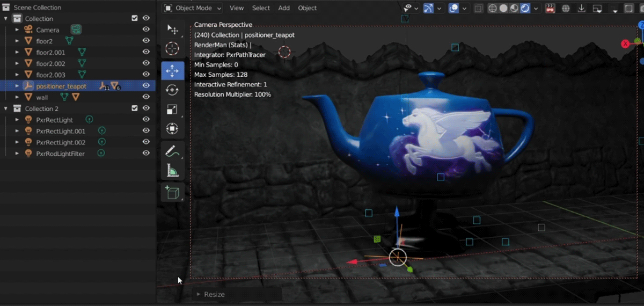Viewport: 644px width, 306px height.
Task: Toggle Collection 2 exclude checkbox
Action: [135, 108]
